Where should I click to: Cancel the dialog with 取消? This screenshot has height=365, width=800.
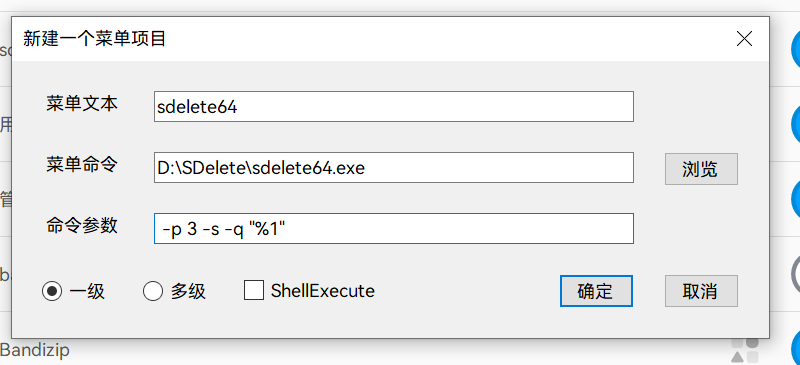(x=701, y=291)
